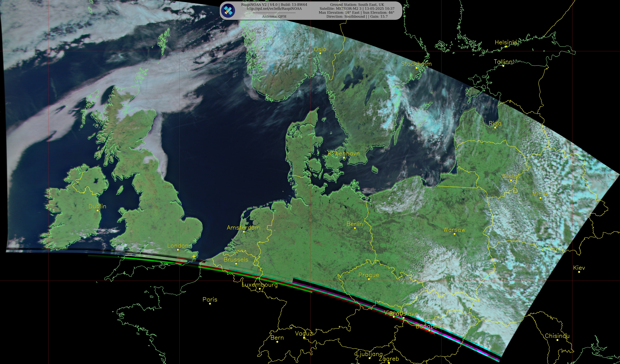Screen dimensions: 620x364
Task: Select the Dublin city label
Action: coord(97,206)
